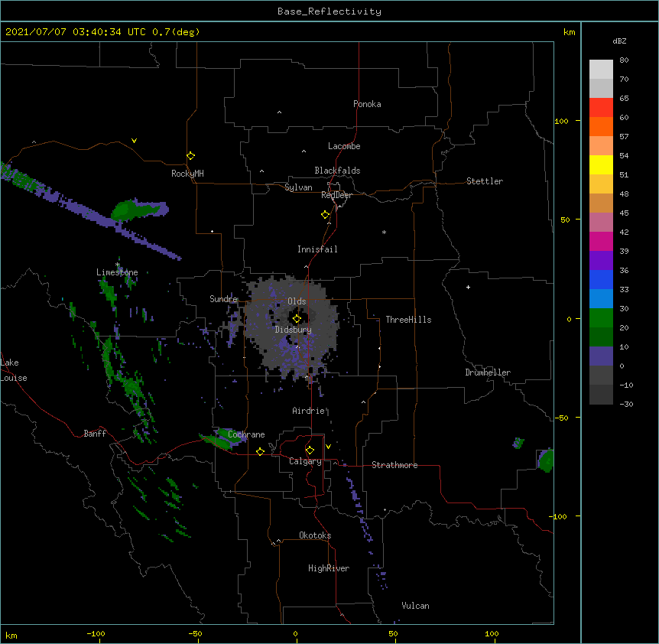Click the Strathmore label

click(x=394, y=465)
